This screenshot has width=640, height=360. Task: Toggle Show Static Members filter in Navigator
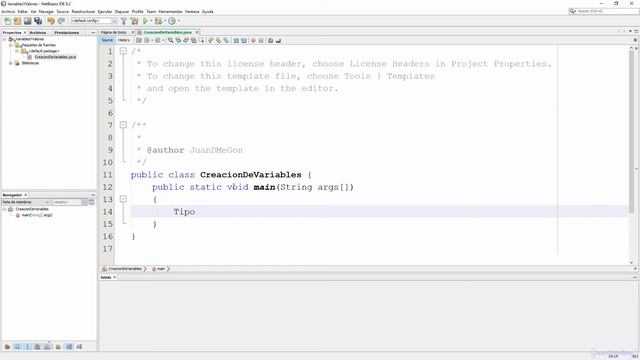click(27, 347)
